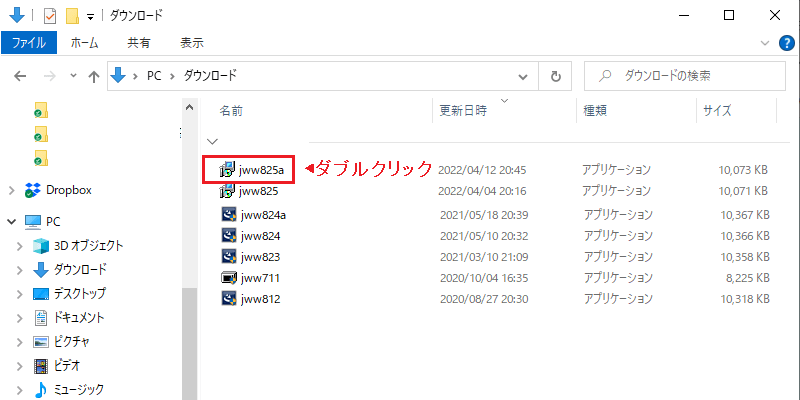Click the jww824 file icon
This screenshot has height=400, width=800.
point(229,236)
